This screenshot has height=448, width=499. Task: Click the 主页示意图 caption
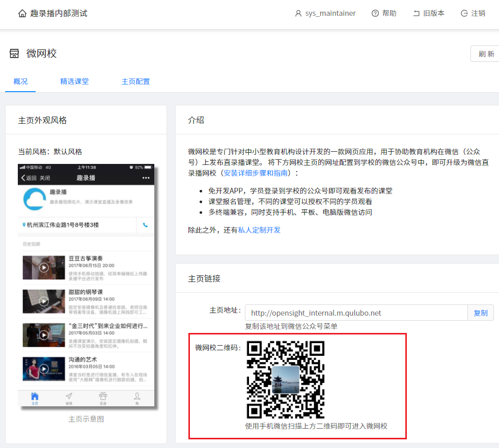[x=86, y=419]
